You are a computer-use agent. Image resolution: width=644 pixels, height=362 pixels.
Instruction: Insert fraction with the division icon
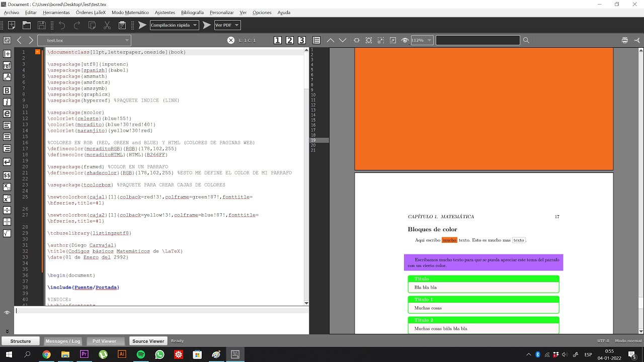[x=7, y=210]
